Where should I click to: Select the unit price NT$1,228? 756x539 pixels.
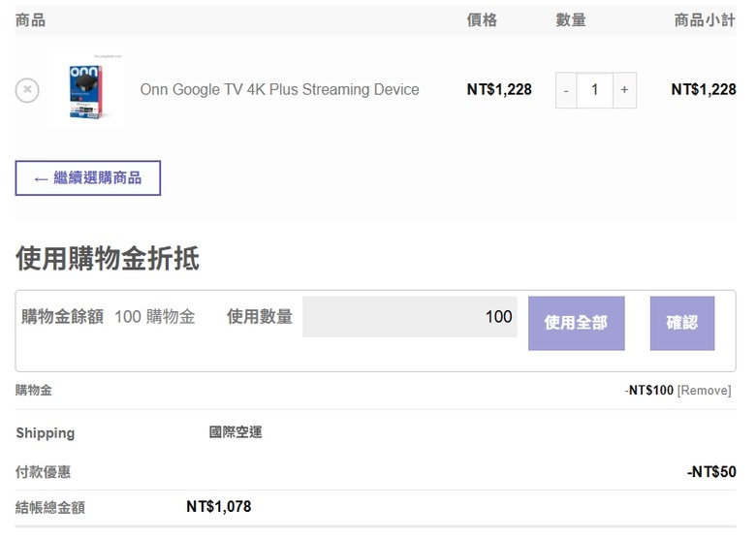[499, 90]
